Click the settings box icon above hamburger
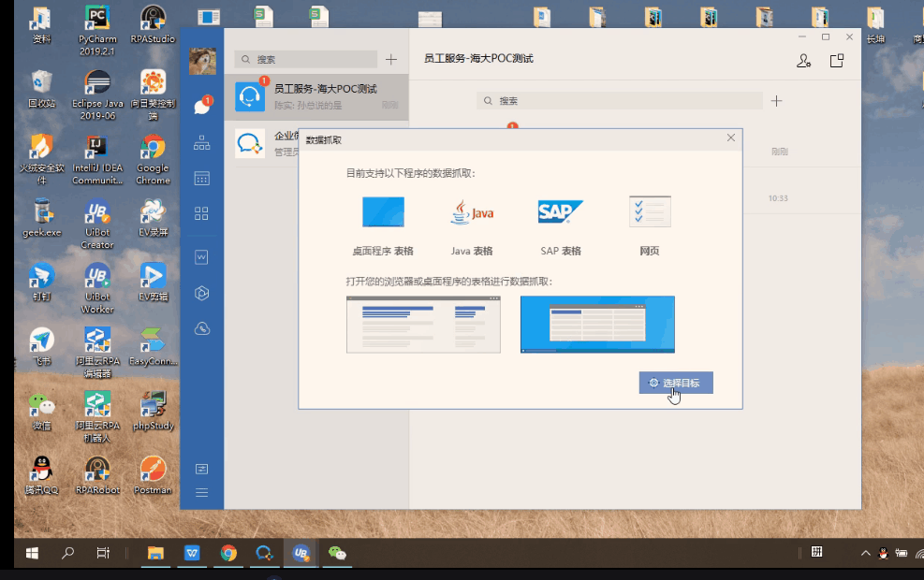This screenshot has height=580, width=924. click(x=201, y=469)
